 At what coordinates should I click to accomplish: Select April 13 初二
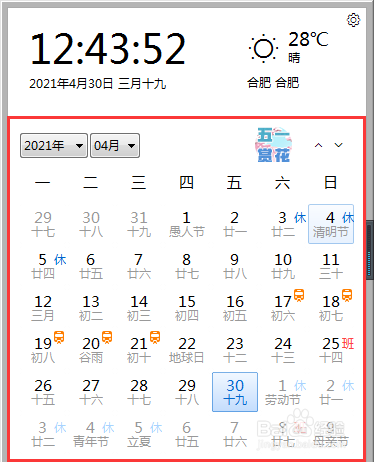[91, 308]
